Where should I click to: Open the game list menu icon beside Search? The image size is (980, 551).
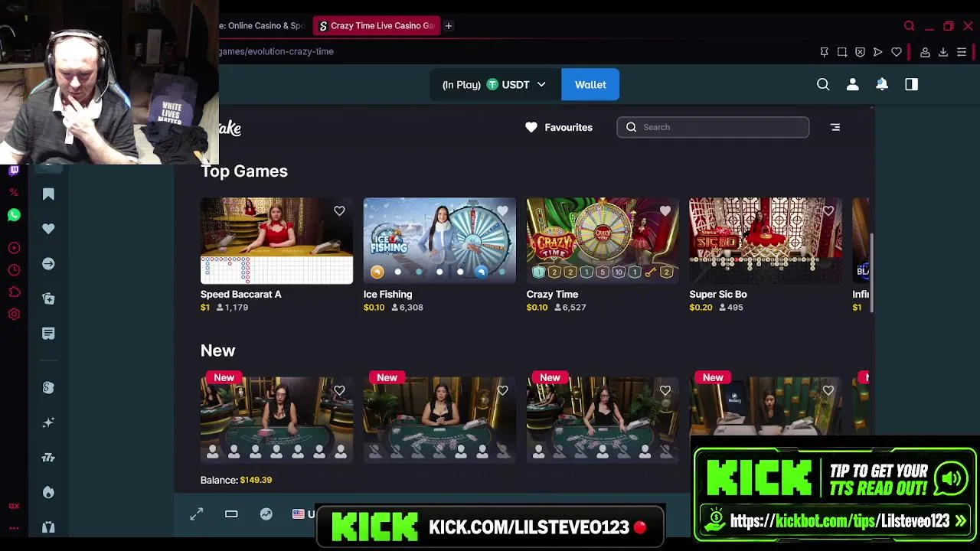pos(835,127)
